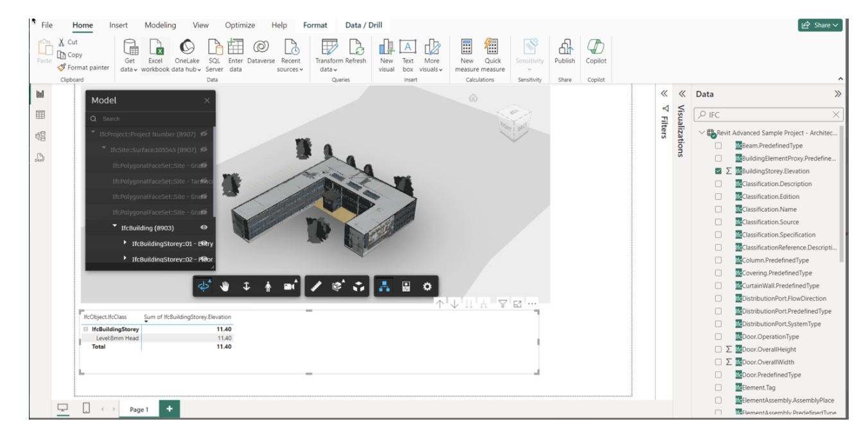
Task: Open Model view in left sidebar
Action: click(x=40, y=136)
